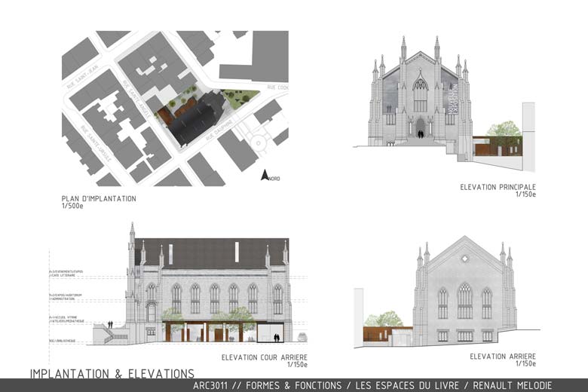The image size is (588, 392).
Task: Click the Rue Cook street label
Action: [277, 87]
